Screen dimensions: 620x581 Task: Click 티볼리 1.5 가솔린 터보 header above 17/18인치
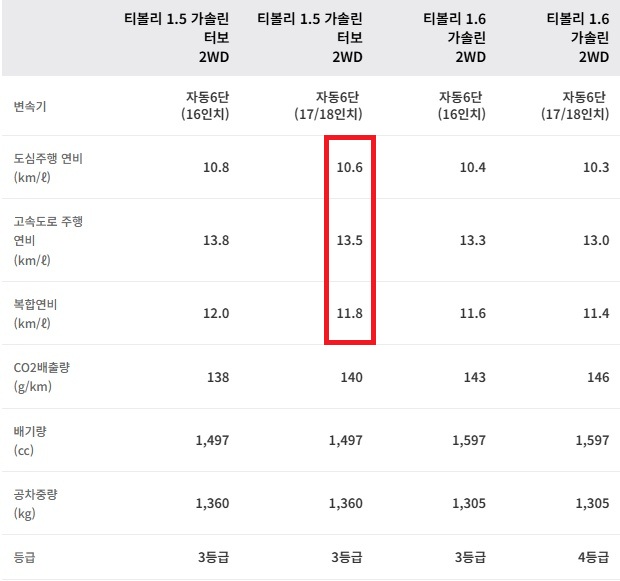pyautogui.click(x=310, y=38)
